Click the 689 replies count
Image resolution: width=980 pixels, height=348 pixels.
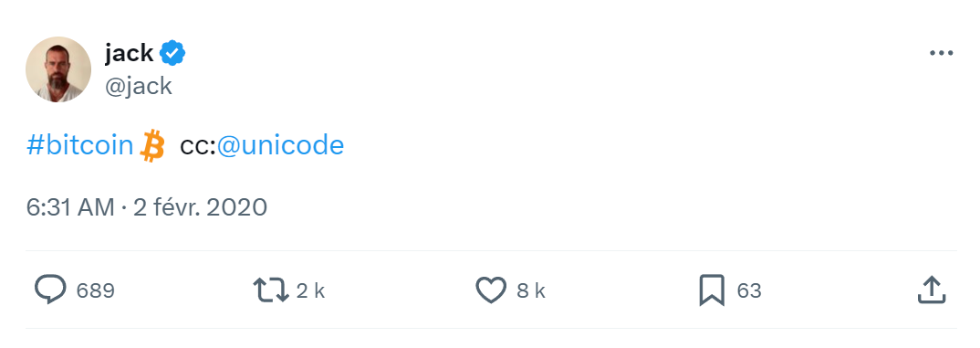pyautogui.click(x=96, y=291)
